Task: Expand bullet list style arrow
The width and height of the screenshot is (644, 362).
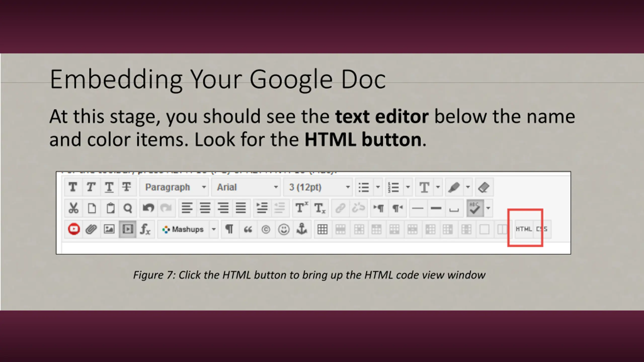Action: pos(378,187)
